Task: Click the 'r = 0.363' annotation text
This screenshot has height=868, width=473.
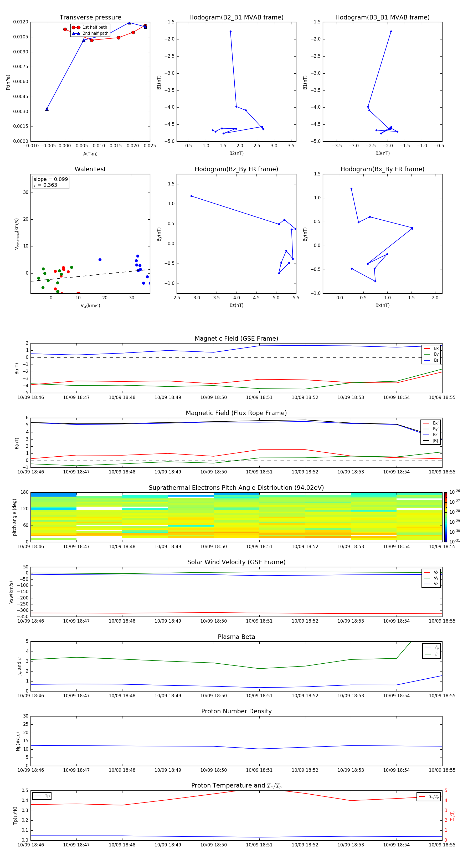Action: click(45, 185)
